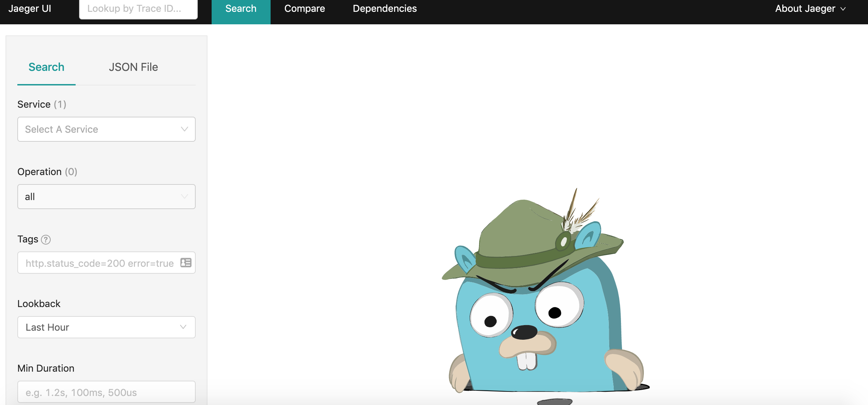Click the Service dropdown arrow icon
Image resolution: width=868 pixels, height=405 pixels.
tap(184, 129)
